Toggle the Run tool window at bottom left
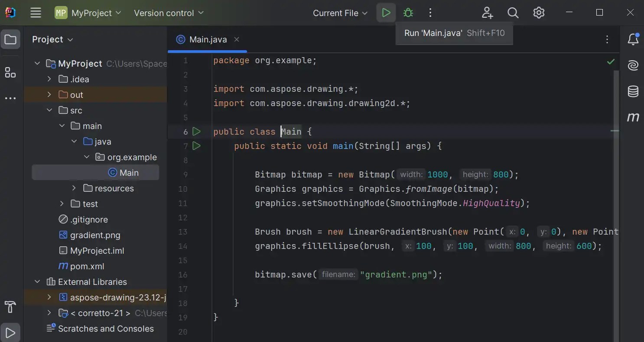 point(10,332)
